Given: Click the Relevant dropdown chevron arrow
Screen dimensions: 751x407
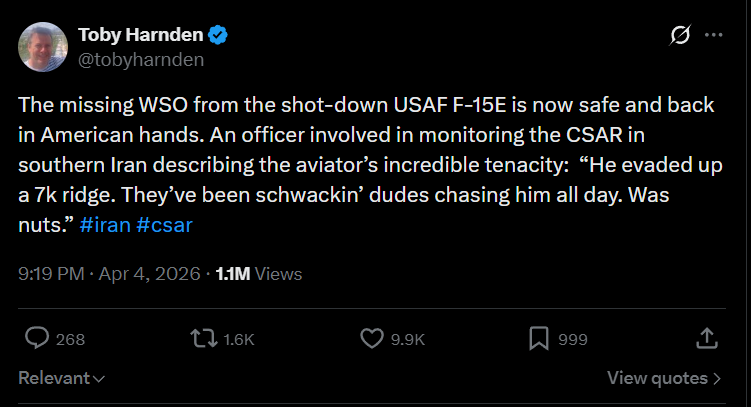Looking at the screenshot, I should pos(99,379).
